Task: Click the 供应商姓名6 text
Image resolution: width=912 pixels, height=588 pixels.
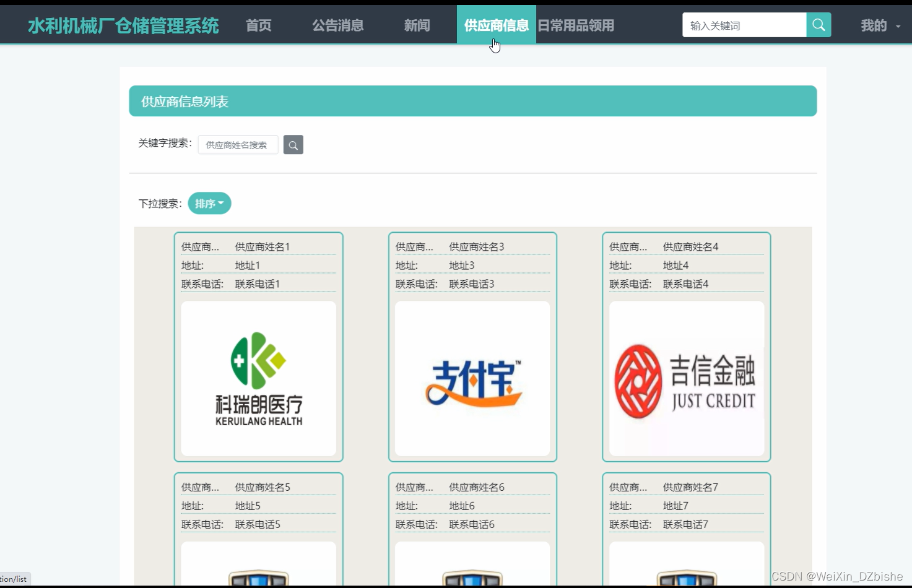Action: [x=477, y=488]
